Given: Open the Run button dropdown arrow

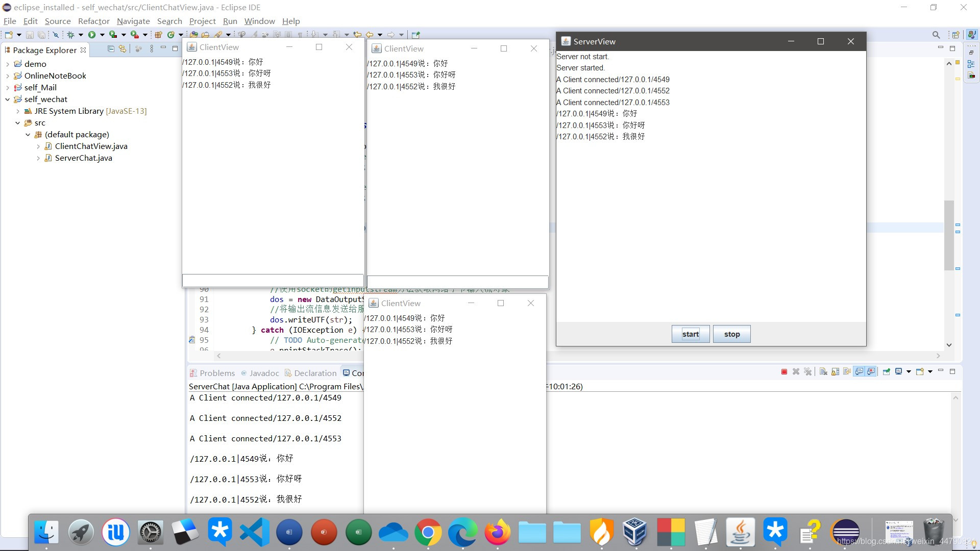Looking at the screenshot, I should [x=102, y=35].
